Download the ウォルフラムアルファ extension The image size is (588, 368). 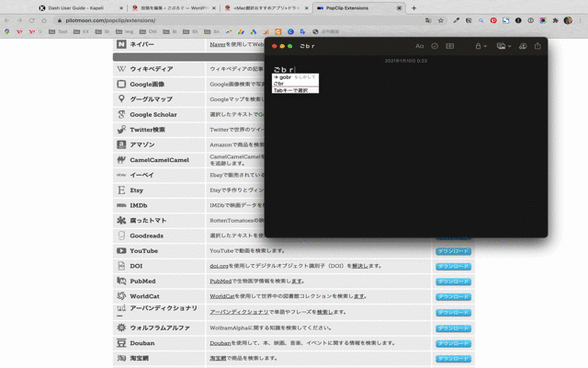[x=453, y=328]
